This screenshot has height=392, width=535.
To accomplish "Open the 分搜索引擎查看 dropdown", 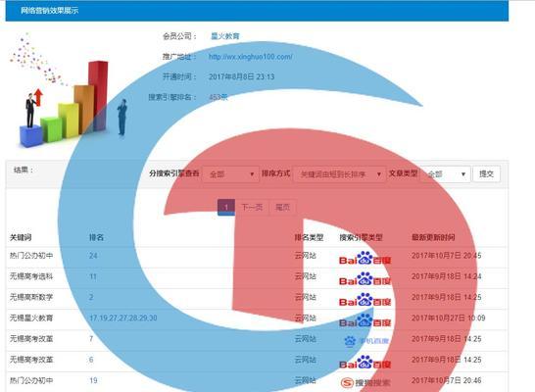I will [230, 174].
